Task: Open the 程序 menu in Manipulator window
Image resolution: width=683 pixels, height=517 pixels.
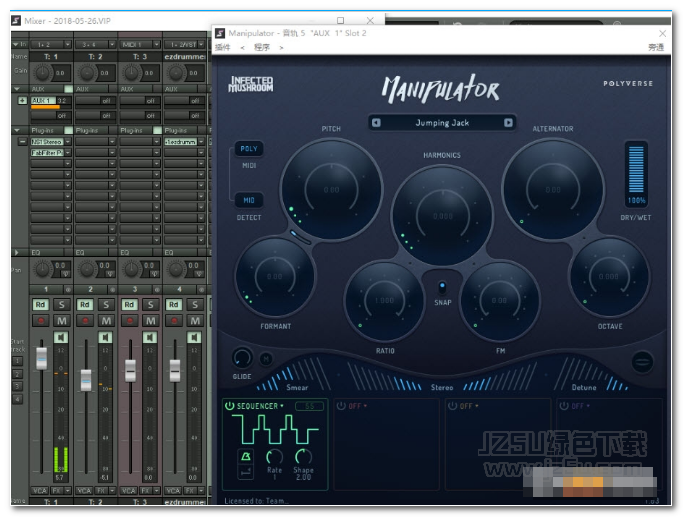Action: 262,47
